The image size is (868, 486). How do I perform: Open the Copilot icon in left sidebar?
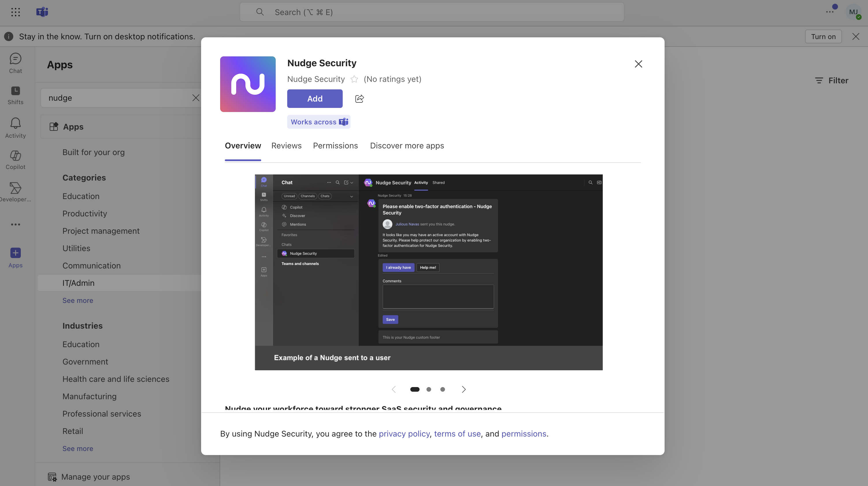pyautogui.click(x=16, y=159)
